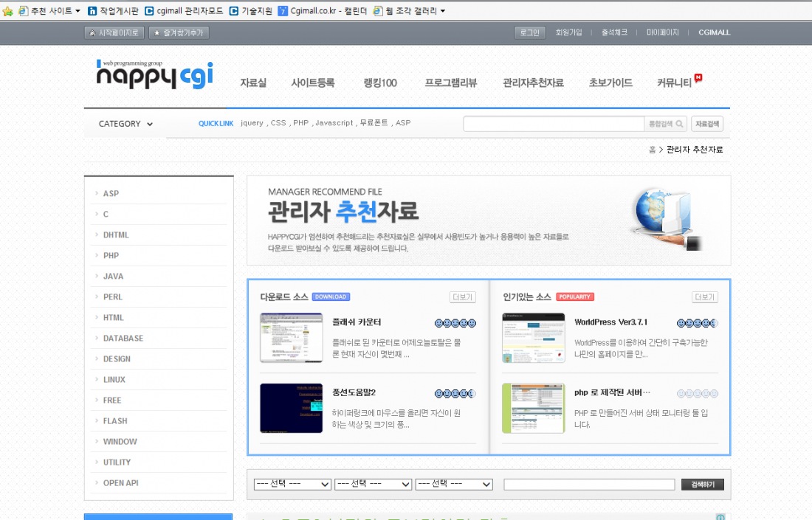Open the 랭킹100 menu
Image resolution: width=812 pixels, height=520 pixels.
tap(380, 83)
